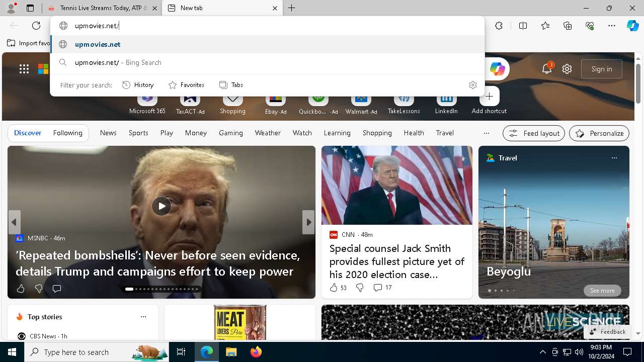Filter suggestions by Favorites
Viewport: 644px width, 362px height.
[x=186, y=85]
